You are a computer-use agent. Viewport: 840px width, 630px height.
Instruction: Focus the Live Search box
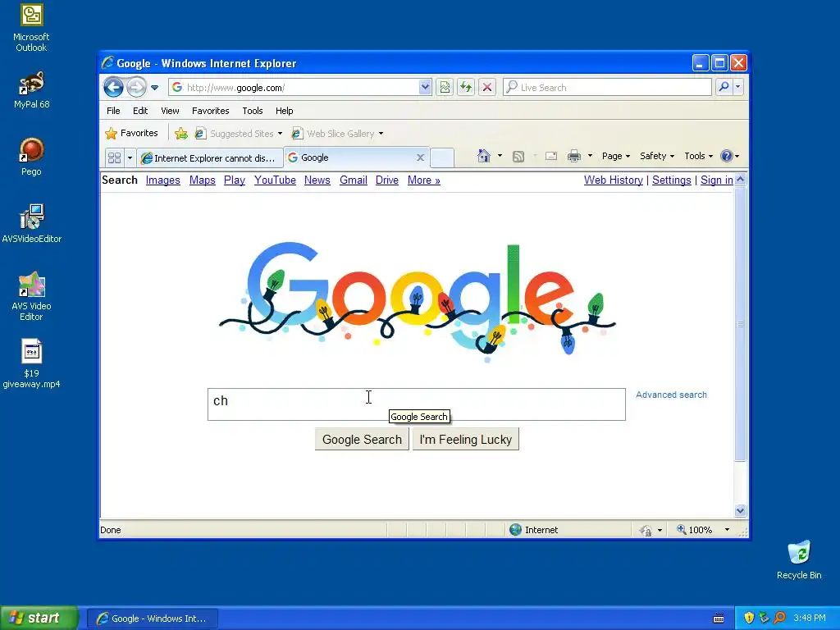608,87
